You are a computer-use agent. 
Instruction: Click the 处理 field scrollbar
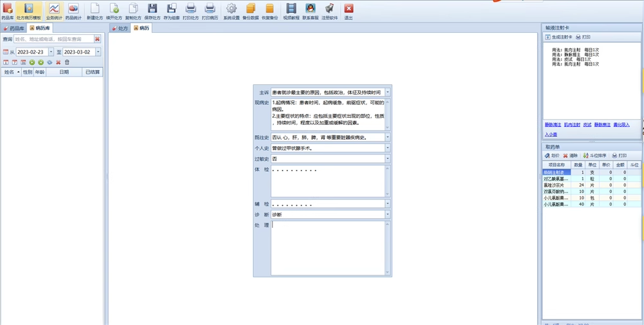387,248
